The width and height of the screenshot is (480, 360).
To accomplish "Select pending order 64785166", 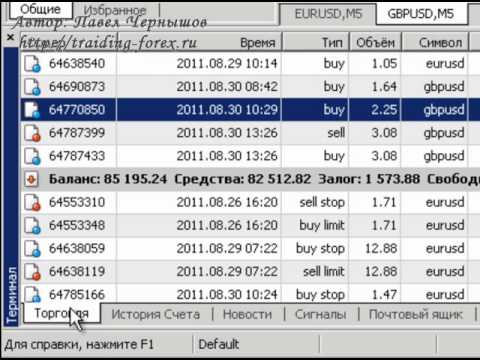I will [x=77, y=295].
